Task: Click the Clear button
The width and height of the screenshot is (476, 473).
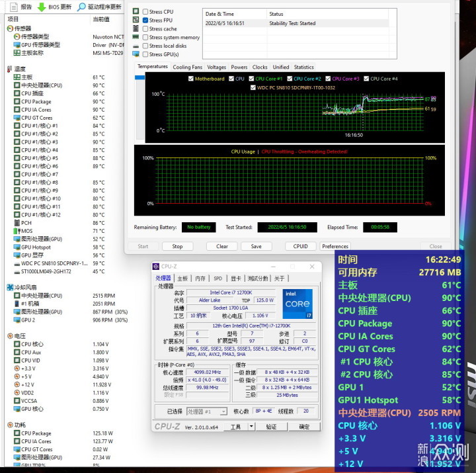Action: point(222,246)
